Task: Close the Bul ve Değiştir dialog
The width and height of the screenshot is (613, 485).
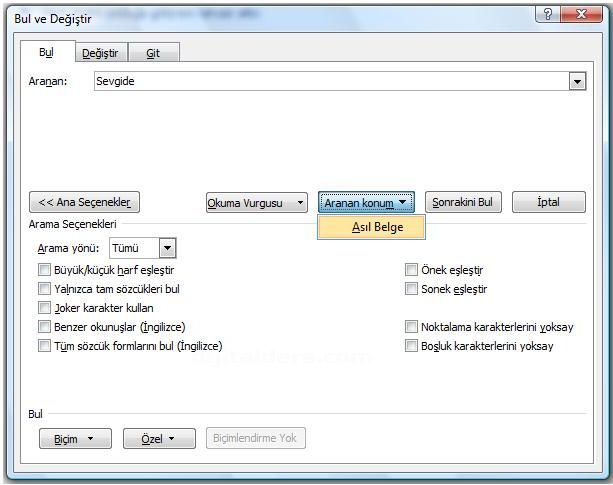Action: [581, 14]
